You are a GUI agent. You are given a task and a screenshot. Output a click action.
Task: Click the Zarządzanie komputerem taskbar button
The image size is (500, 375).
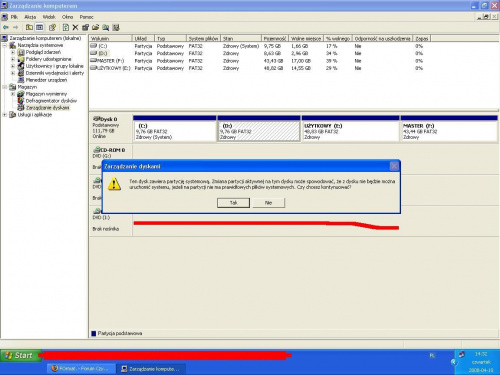[x=152, y=369]
